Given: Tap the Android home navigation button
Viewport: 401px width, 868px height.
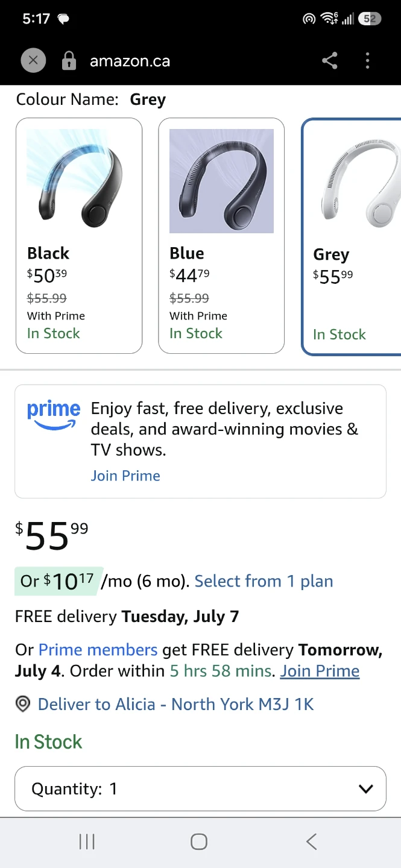Looking at the screenshot, I should pyautogui.click(x=199, y=841).
